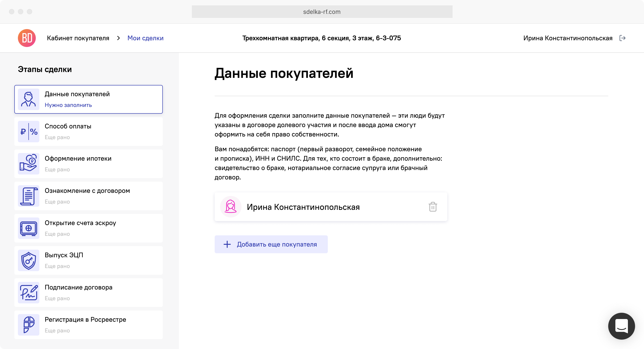Click the hand with coin mortgage icon
Viewport: 644px width, 349px height.
pyautogui.click(x=28, y=164)
